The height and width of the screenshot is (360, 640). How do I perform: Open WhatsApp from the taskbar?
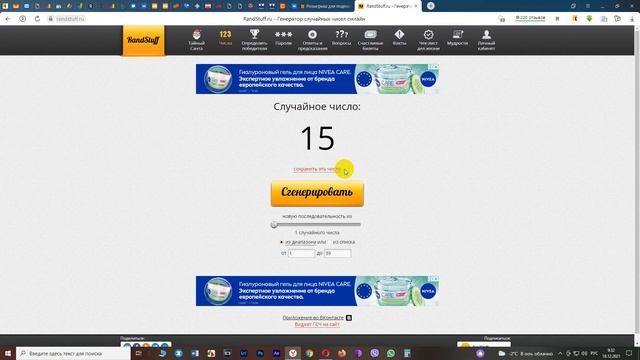tap(391, 353)
